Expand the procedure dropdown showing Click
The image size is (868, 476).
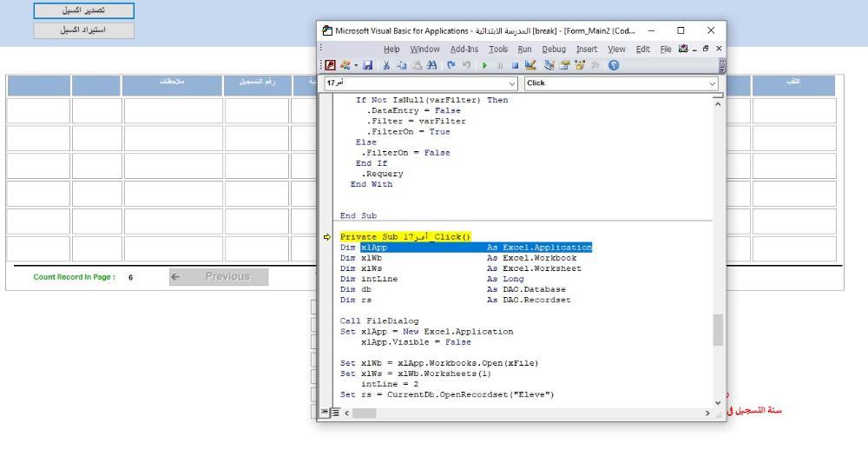(x=712, y=83)
